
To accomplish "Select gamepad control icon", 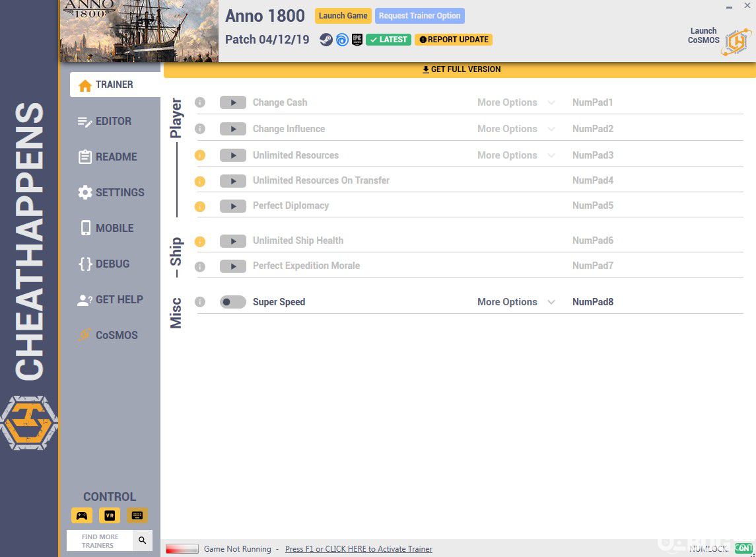I will click(x=82, y=515).
